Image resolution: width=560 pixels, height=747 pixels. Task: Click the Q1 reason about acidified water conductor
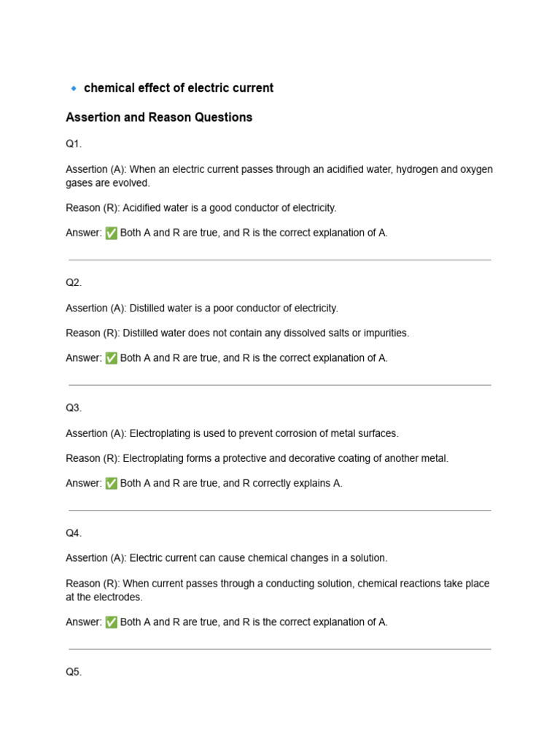[201, 208]
